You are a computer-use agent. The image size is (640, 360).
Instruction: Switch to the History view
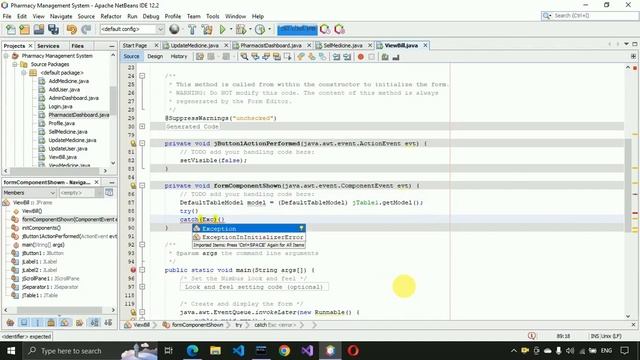point(179,56)
